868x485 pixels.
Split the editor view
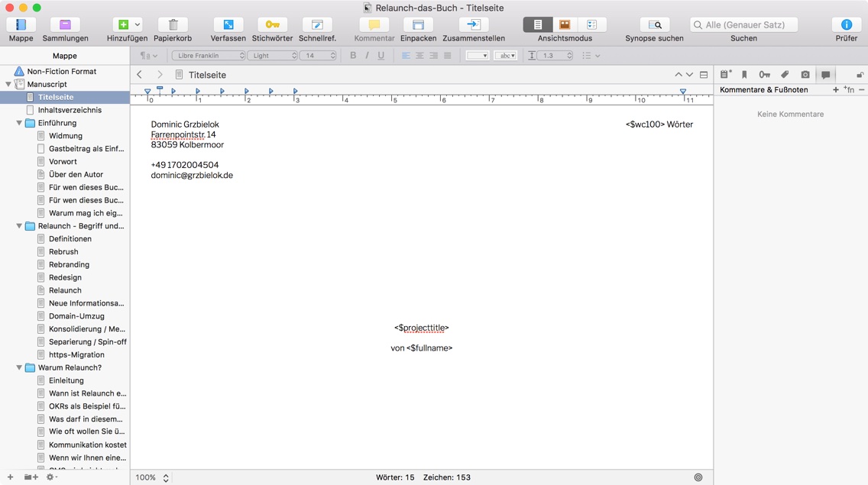pos(704,75)
